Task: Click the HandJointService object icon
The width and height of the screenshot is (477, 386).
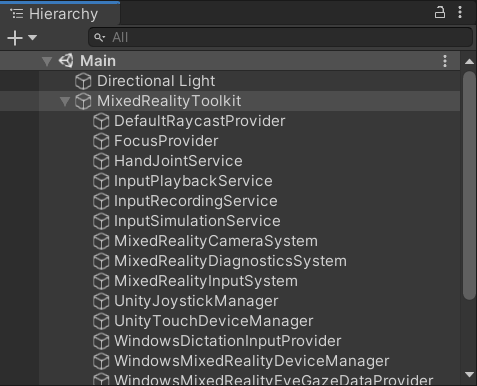Action: coord(101,161)
